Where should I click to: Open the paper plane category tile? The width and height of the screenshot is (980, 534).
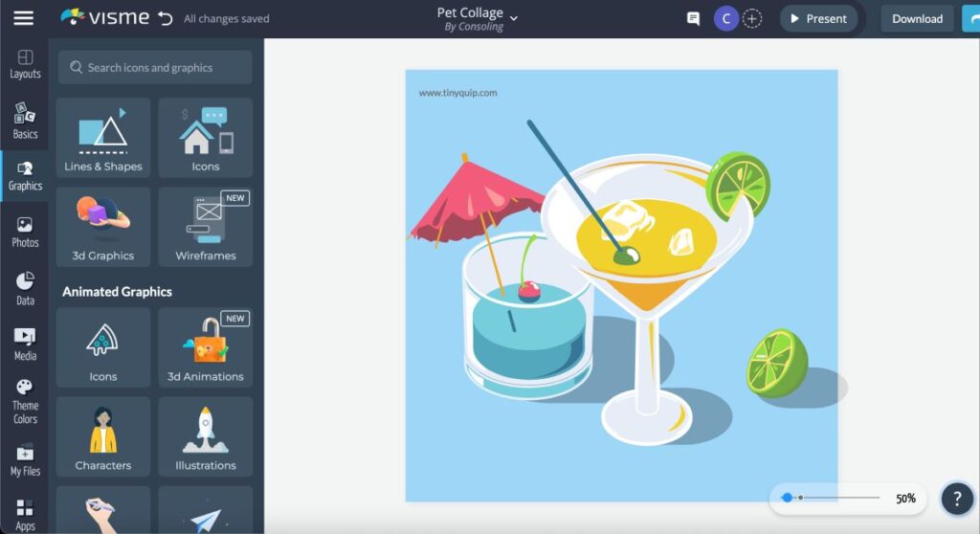click(x=206, y=510)
